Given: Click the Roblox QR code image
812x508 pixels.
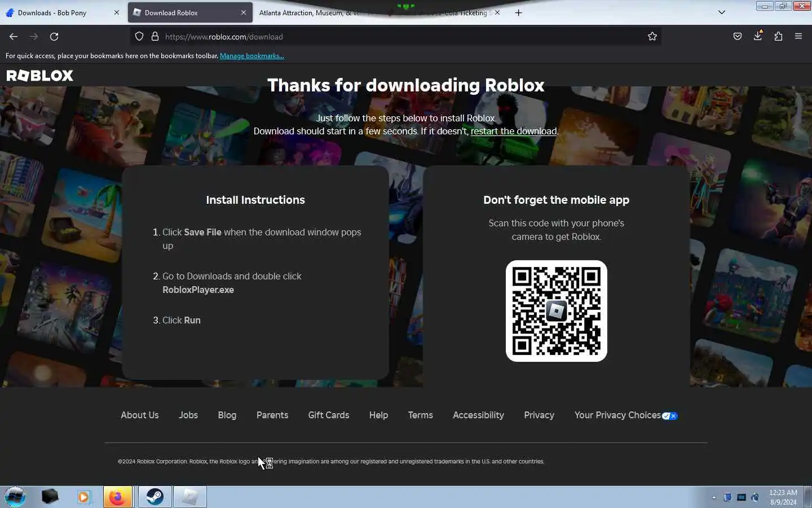Looking at the screenshot, I should tap(557, 311).
